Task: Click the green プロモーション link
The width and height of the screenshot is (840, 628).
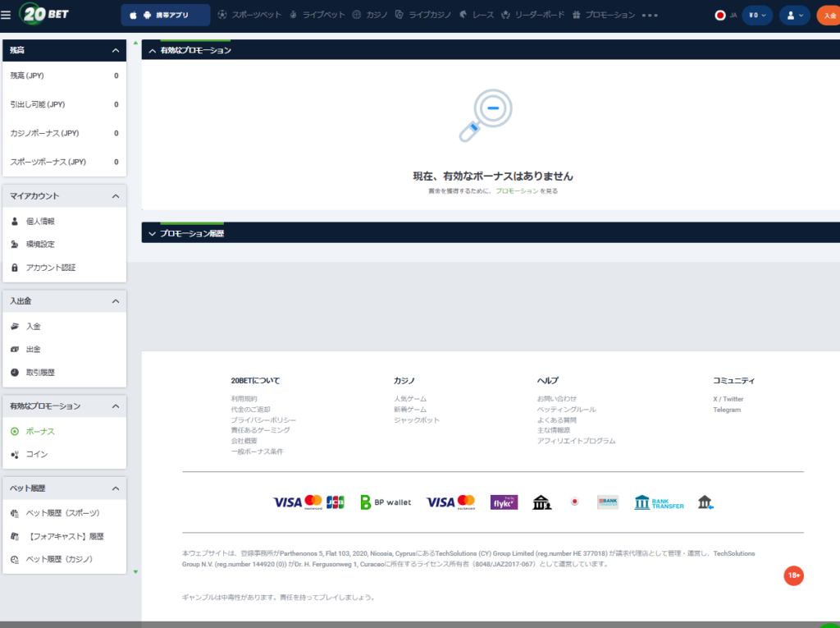Action: (517, 191)
